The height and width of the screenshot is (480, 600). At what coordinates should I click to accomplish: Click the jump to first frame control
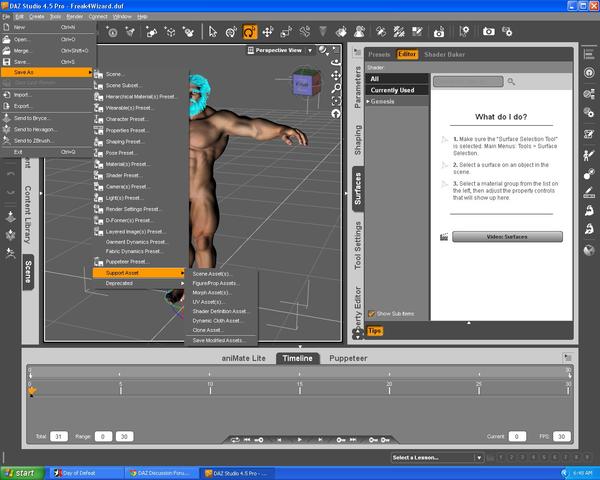(x=247, y=440)
